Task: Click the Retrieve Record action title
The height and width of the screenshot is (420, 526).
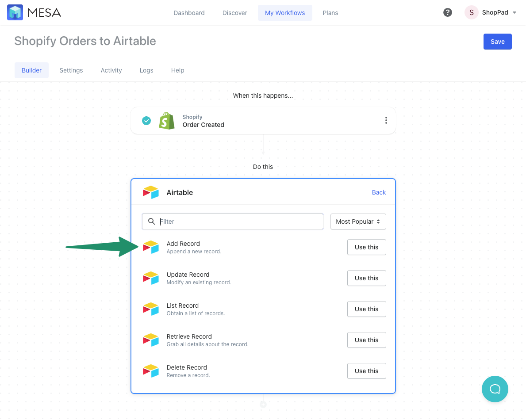Action: click(x=189, y=336)
